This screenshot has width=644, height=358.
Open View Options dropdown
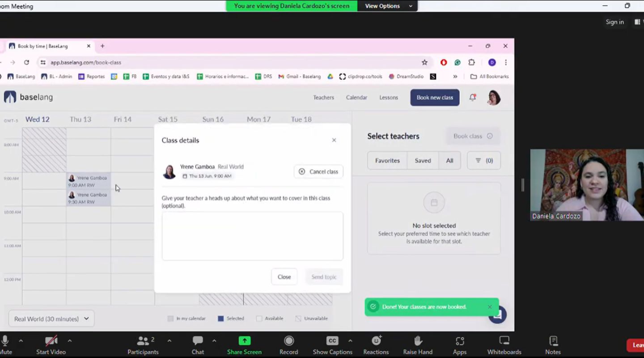point(387,6)
